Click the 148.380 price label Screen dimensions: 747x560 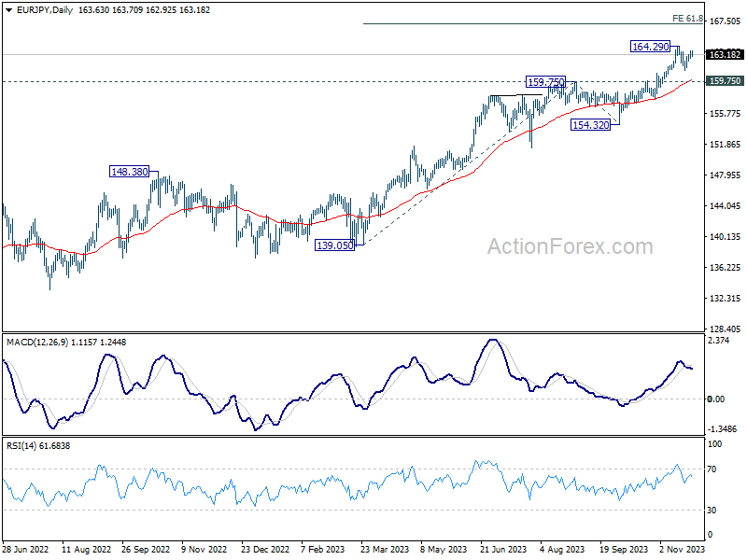point(129,172)
